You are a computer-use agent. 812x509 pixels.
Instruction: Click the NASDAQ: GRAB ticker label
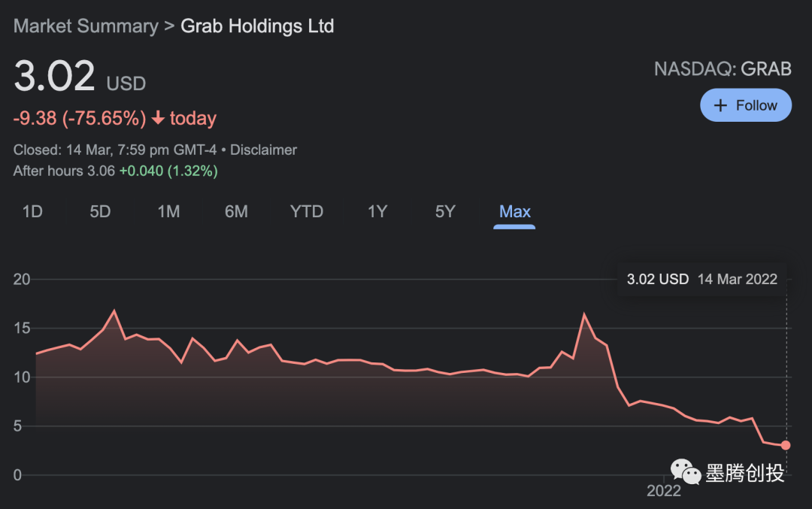click(723, 69)
